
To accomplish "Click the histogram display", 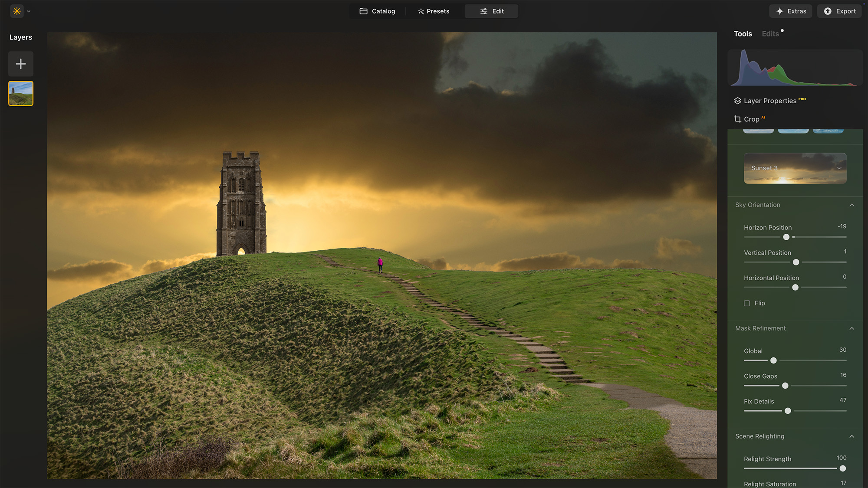I will (795, 67).
